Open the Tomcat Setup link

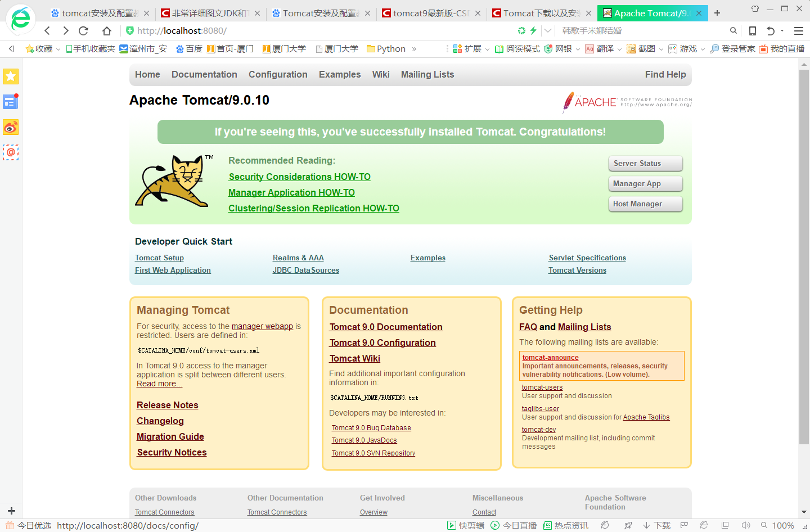tap(159, 258)
